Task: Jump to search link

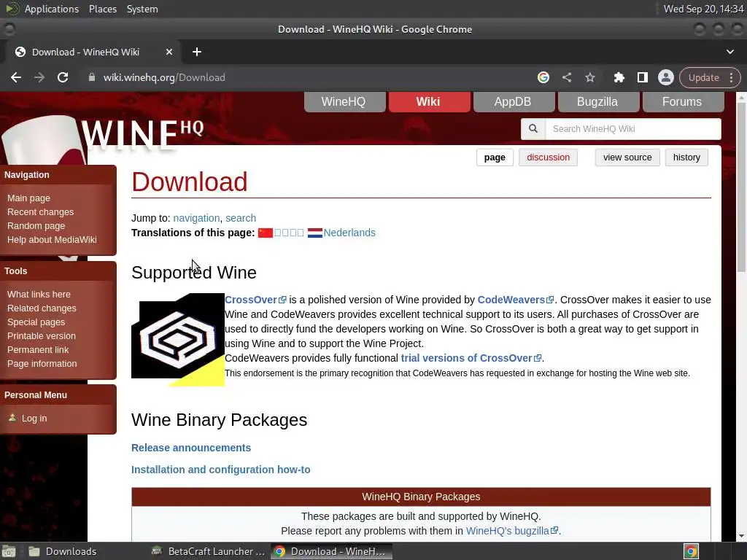Action: tap(241, 218)
